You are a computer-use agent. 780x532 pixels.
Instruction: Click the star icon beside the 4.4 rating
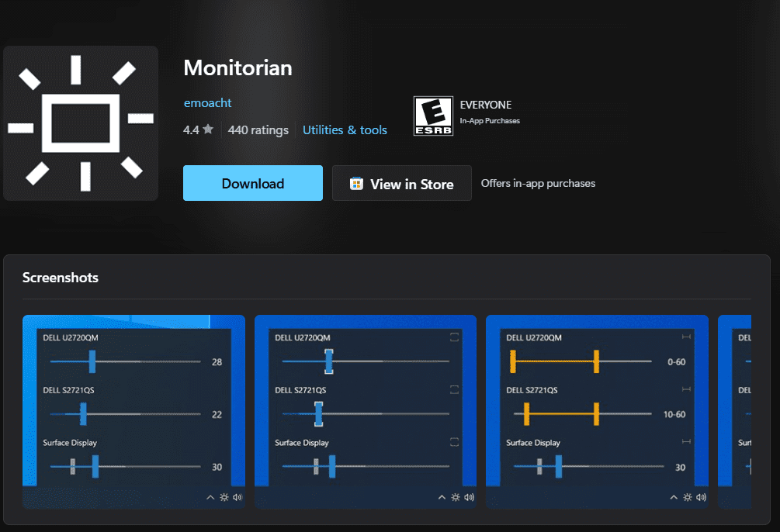(x=208, y=130)
